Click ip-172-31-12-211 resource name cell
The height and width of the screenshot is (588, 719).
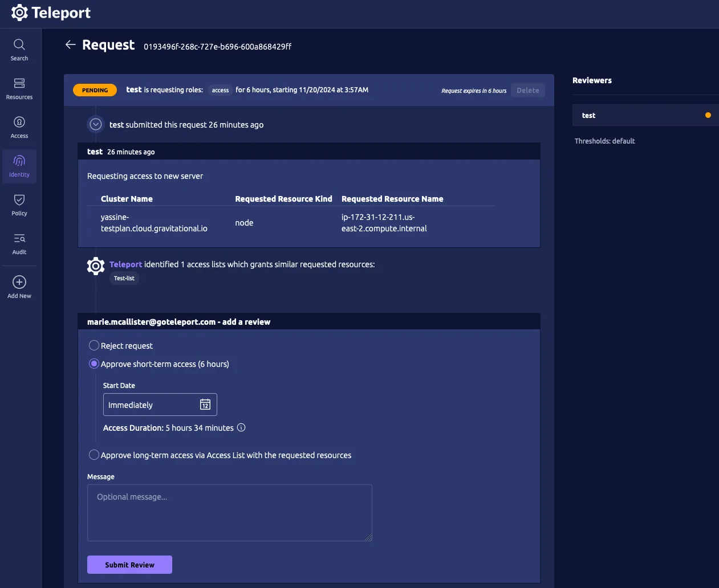coord(384,223)
